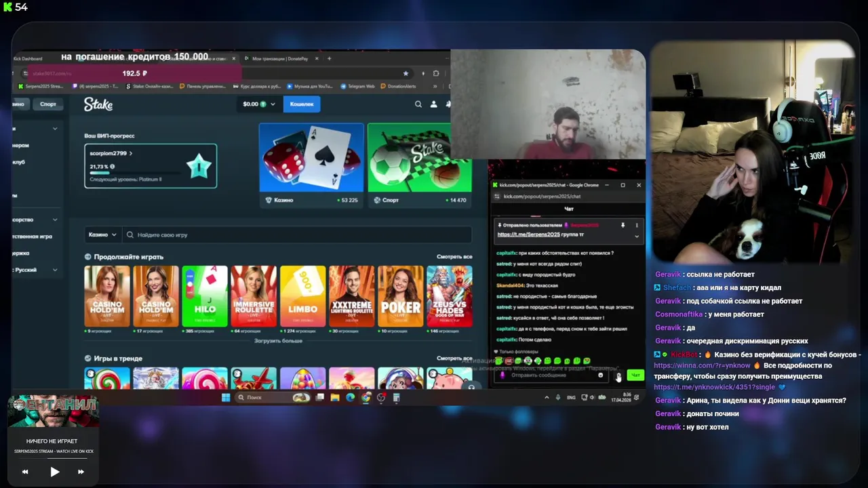Click the Кошелек wallet button
Screen dimensions: 868x488
(302, 104)
